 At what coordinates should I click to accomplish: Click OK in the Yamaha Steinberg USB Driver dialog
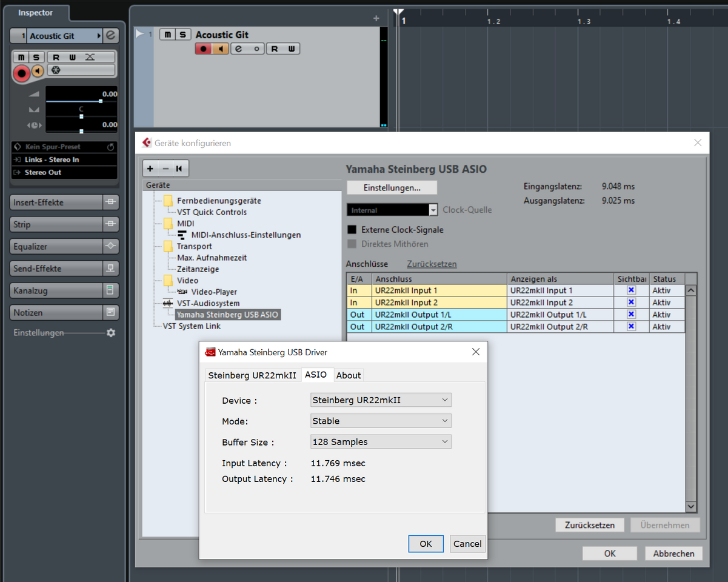point(426,544)
